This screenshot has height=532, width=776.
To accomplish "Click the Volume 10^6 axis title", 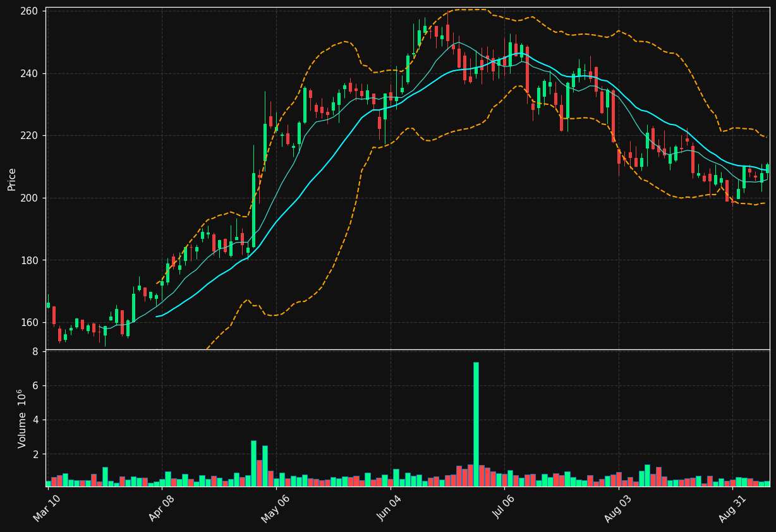I will click(22, 418).
